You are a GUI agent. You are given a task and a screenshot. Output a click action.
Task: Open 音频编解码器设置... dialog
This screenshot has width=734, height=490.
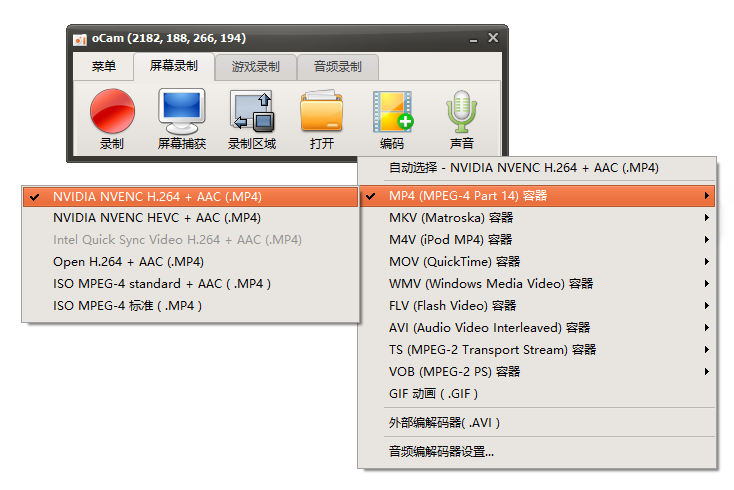click(537, 452)
